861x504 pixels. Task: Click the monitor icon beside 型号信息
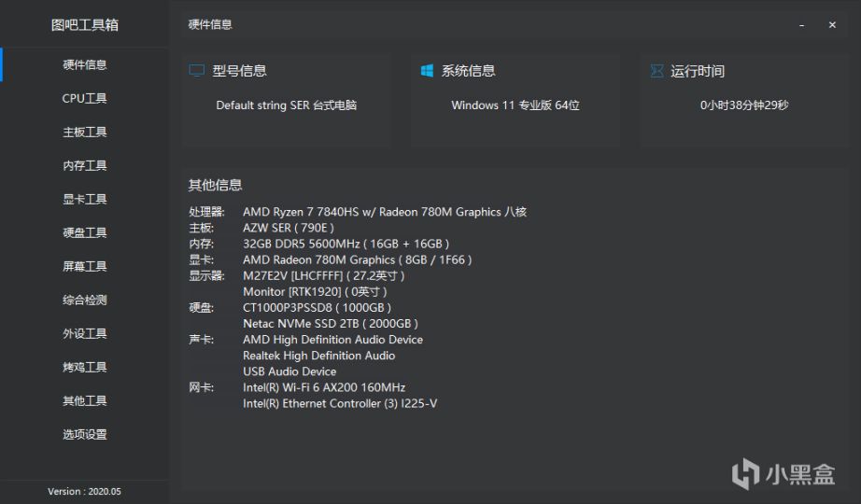196,71
